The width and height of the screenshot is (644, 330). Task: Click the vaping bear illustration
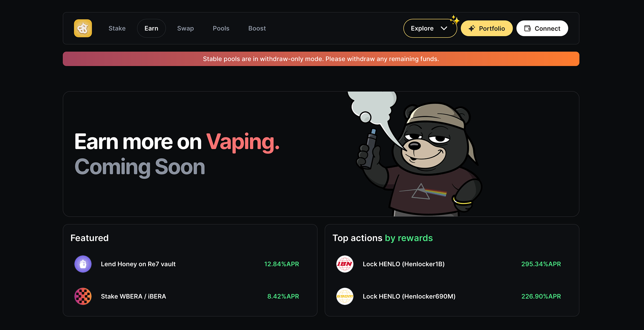(416, 154)
